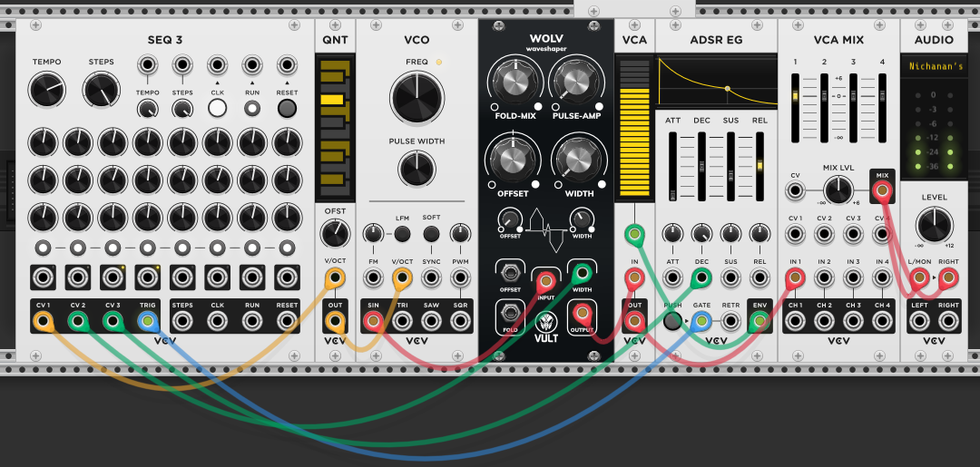Click the QNT OUT jack
Viewport: 980px width, 467px height.
335,322
